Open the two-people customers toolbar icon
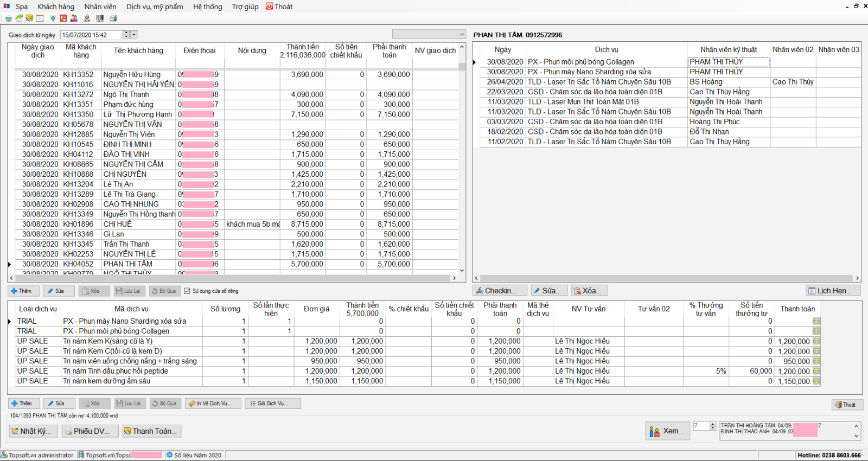 74,18
